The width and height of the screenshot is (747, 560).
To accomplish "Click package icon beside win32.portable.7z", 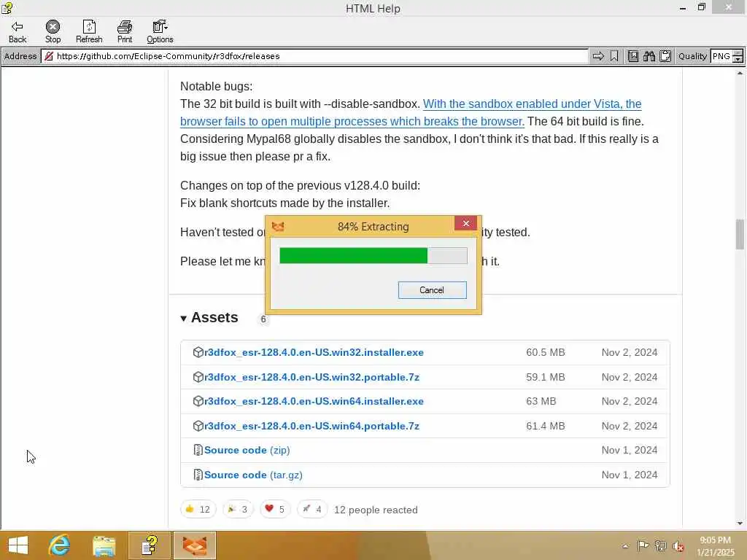I will (x=198, y=377).
